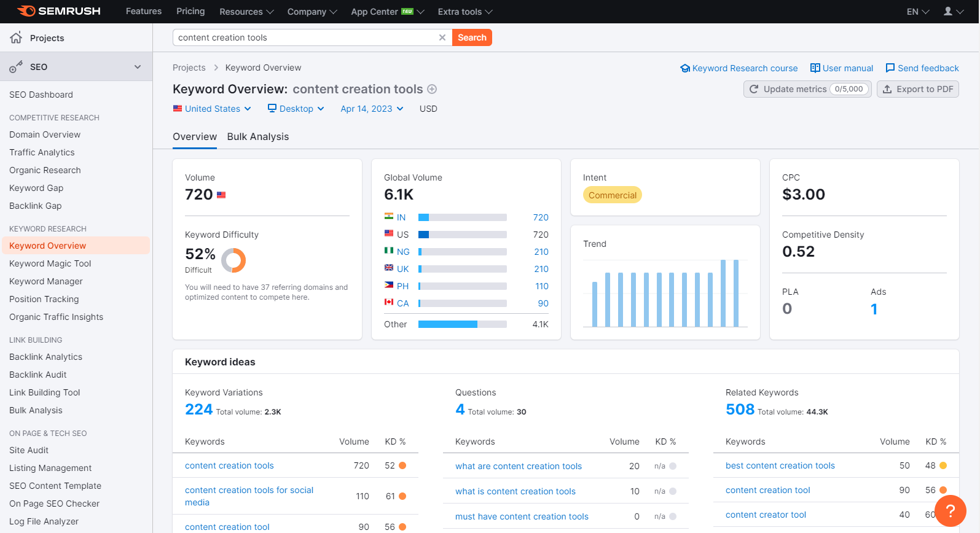Click the refresh icon in Update metrics

(754, 89)
